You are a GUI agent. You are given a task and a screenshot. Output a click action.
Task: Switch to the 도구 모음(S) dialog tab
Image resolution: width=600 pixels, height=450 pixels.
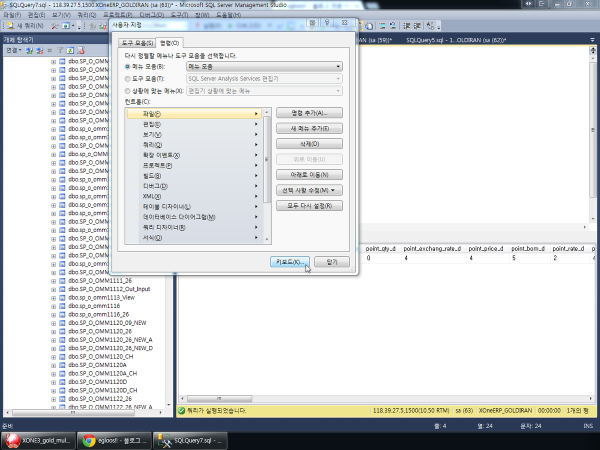(x=137, y=43)
